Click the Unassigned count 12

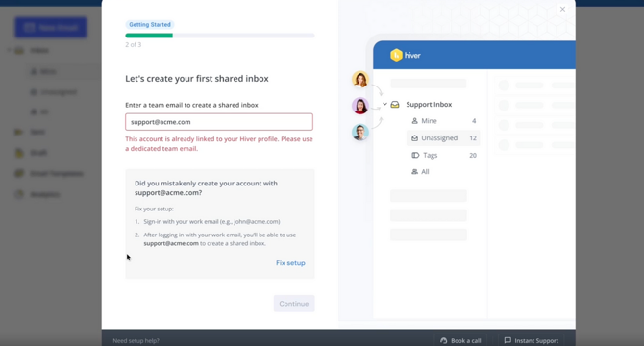tap(473, 137)
